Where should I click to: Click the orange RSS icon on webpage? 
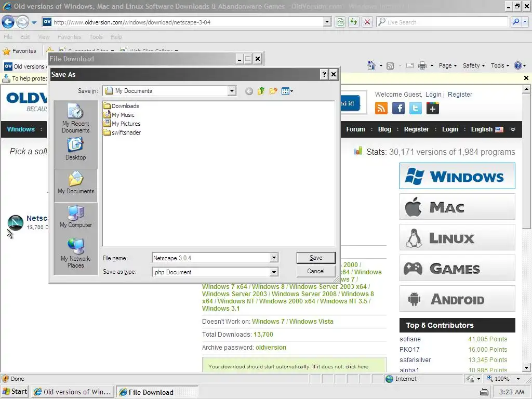pos(381,108)
